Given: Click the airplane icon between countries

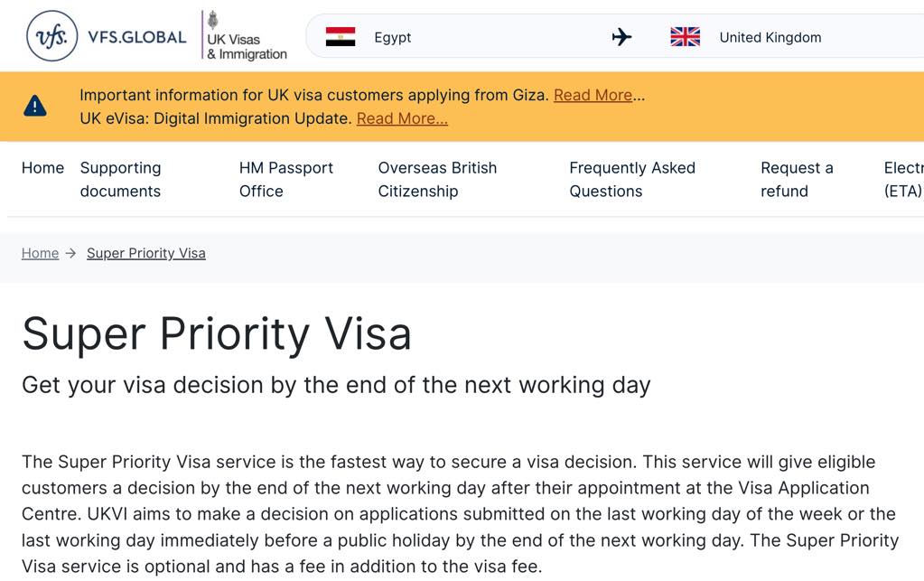Looking at the screenshot, I should click(621, 37).
